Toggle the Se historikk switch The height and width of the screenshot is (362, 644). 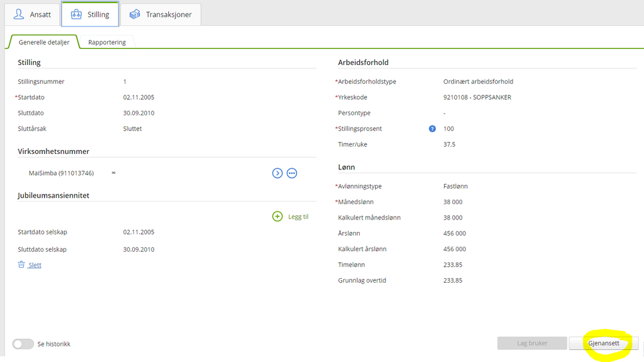(23, 344)
